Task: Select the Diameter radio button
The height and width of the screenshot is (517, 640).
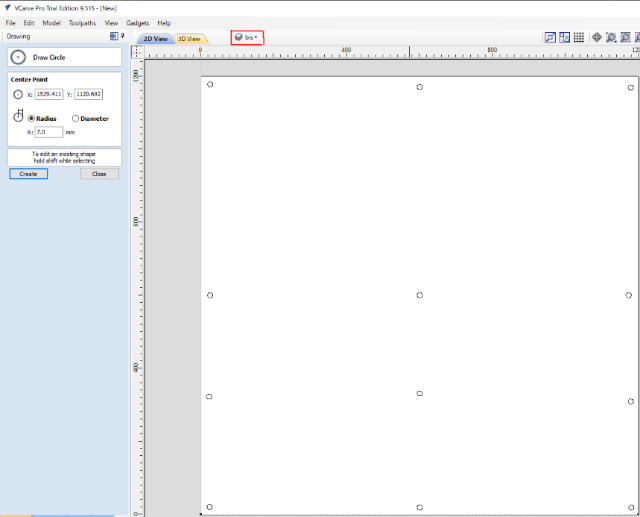Action: click(x=75, y=118)
